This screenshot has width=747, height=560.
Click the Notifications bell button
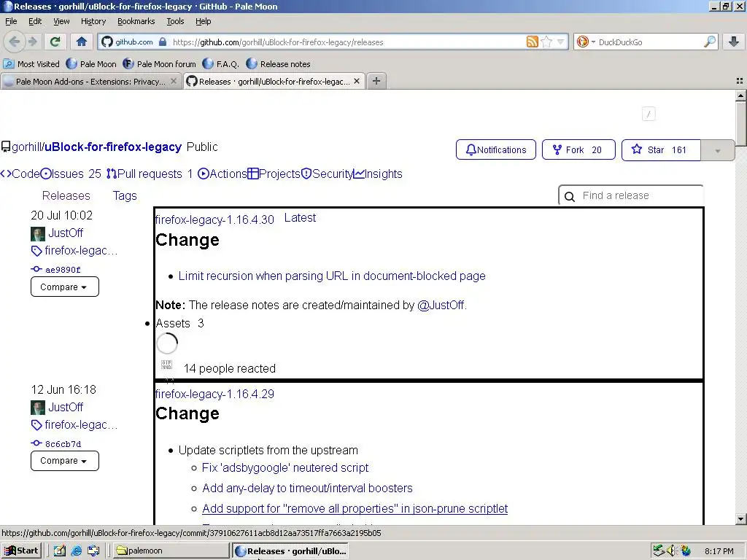tap(496, 149)
